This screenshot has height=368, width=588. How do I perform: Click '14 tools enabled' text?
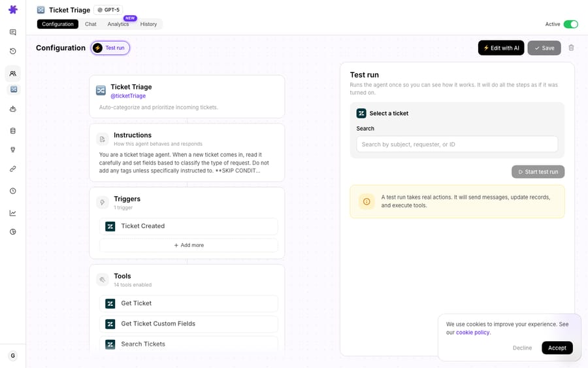point(133,285)
